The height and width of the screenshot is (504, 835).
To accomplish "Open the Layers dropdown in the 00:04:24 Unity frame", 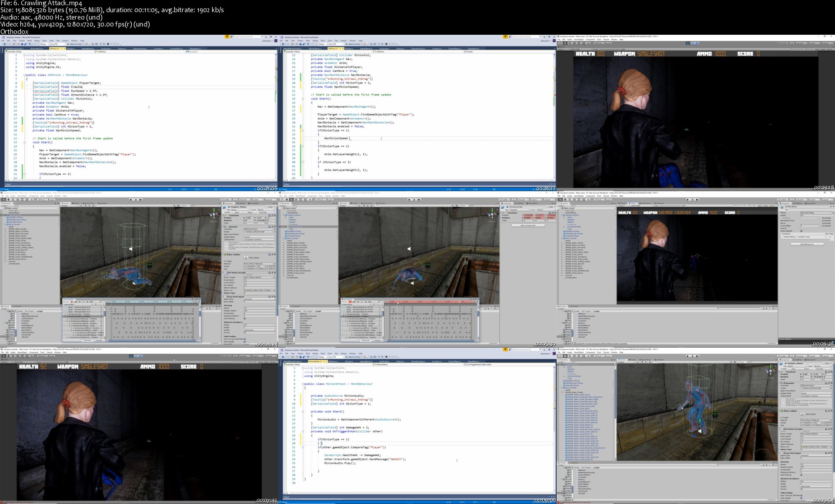I will [x=258, y=200].
